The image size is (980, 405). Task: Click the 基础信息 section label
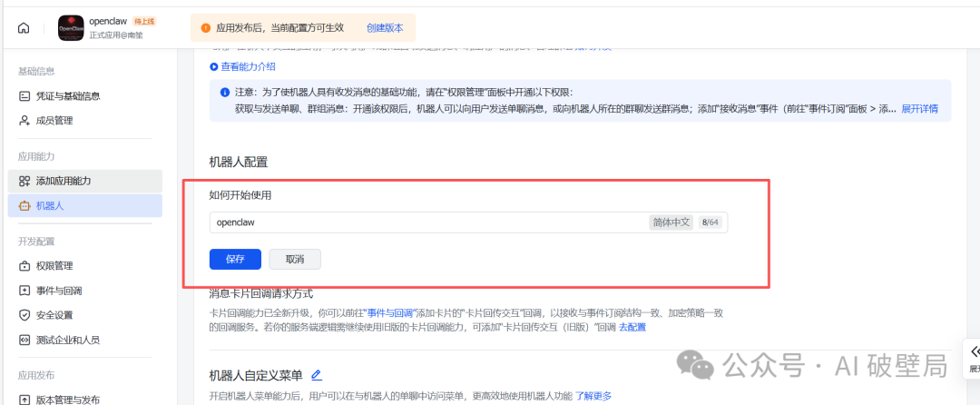point(36,71)
